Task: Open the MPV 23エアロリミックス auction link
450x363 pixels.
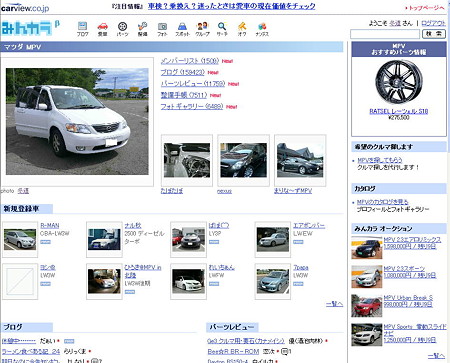Action: 412,239
